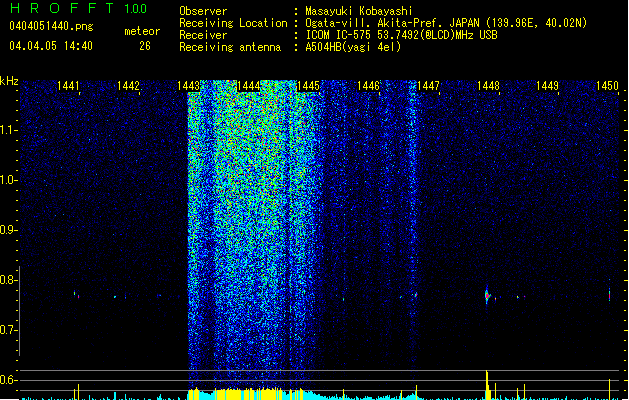Click the observer name Masayuki Kobayashi
Screen dimensions: 629x400
pyautogui.click(x=359, y=11)
